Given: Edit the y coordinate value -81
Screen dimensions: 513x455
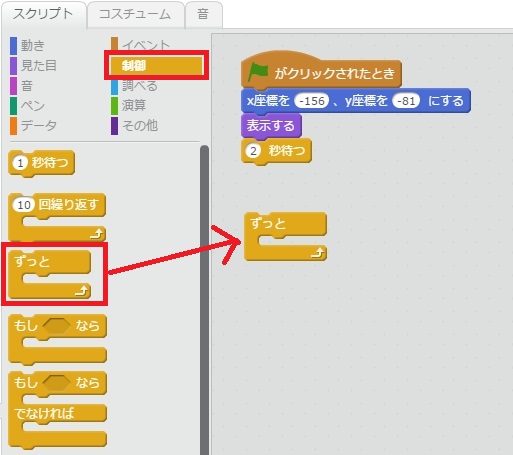Looking at the screenshot, I should coord(406,101).
